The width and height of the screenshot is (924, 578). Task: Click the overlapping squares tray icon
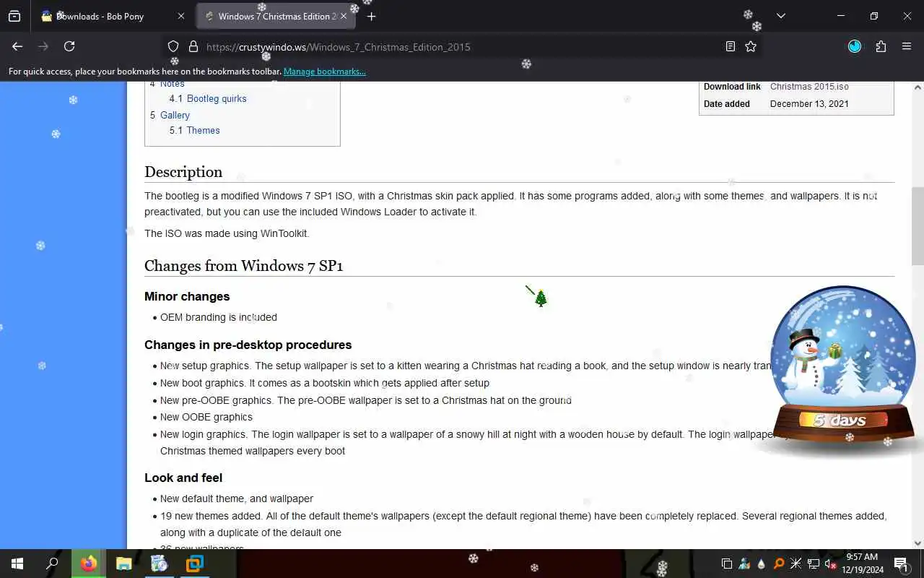727,564
